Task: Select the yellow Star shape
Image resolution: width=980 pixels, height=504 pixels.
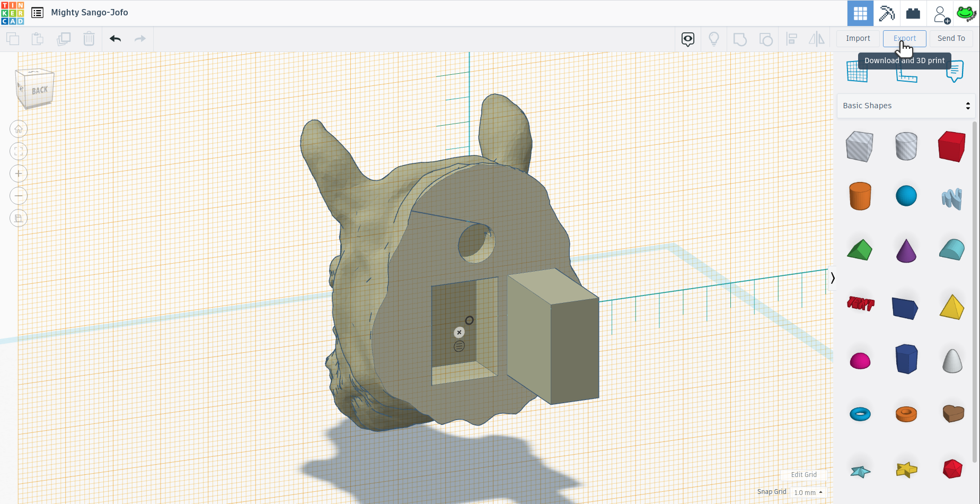Action: pos(906,470)
